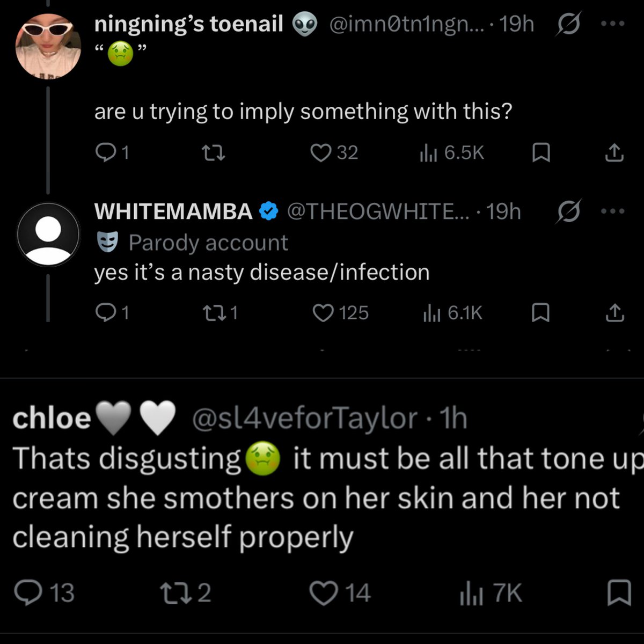Like the tweet with 32 likes
644x644 pixels.
point(334,153)
